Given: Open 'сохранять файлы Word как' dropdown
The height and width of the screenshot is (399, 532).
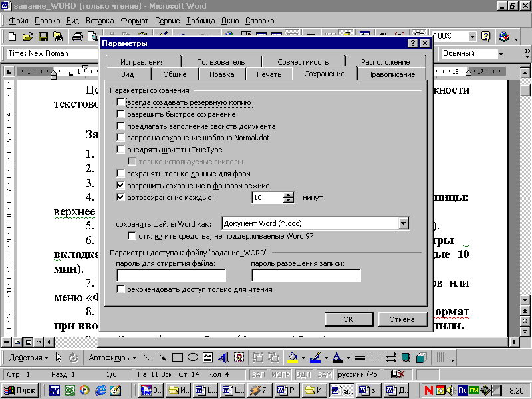Looking at the screenshot, I should point(403,223).
